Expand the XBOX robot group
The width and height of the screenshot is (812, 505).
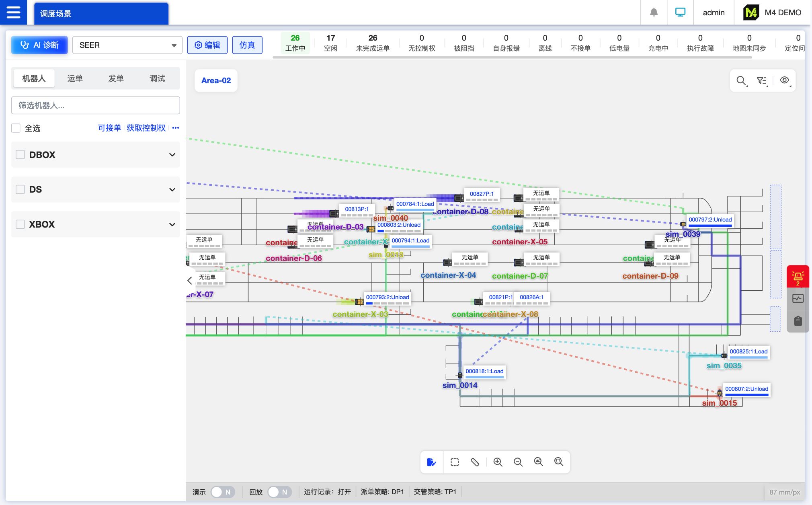tap(172, 224)
